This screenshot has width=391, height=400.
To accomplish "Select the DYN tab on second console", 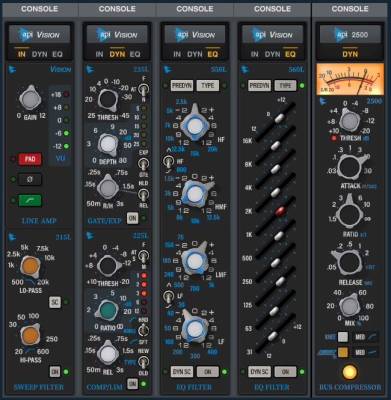I will click(117, 54).
